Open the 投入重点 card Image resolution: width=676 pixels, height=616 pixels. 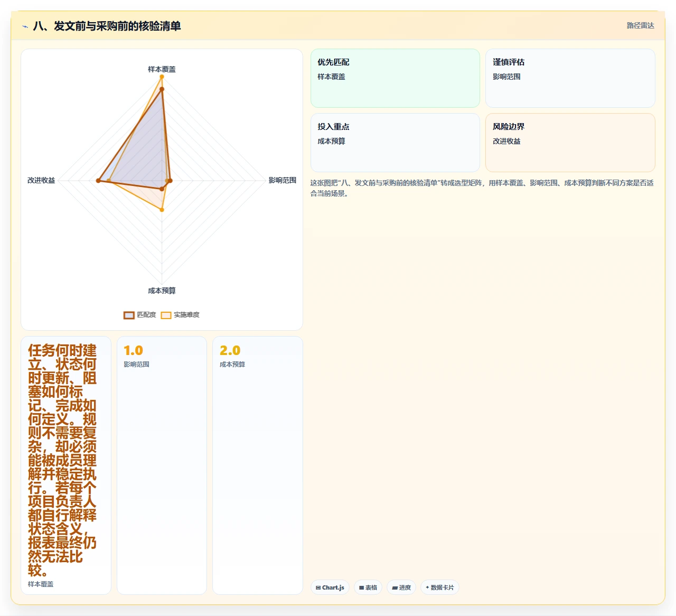[x=395, y=143]
